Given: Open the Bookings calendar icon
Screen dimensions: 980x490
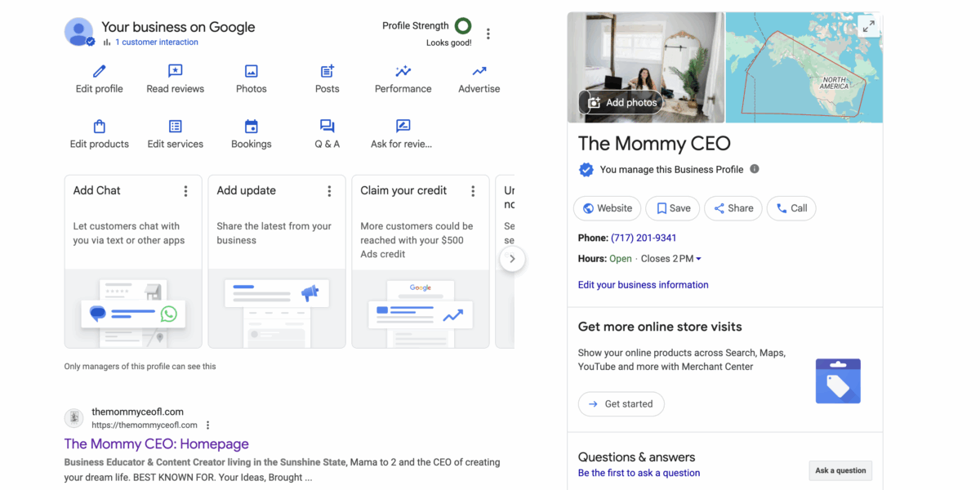Looking at the screenshot, I should coord(252,127).
